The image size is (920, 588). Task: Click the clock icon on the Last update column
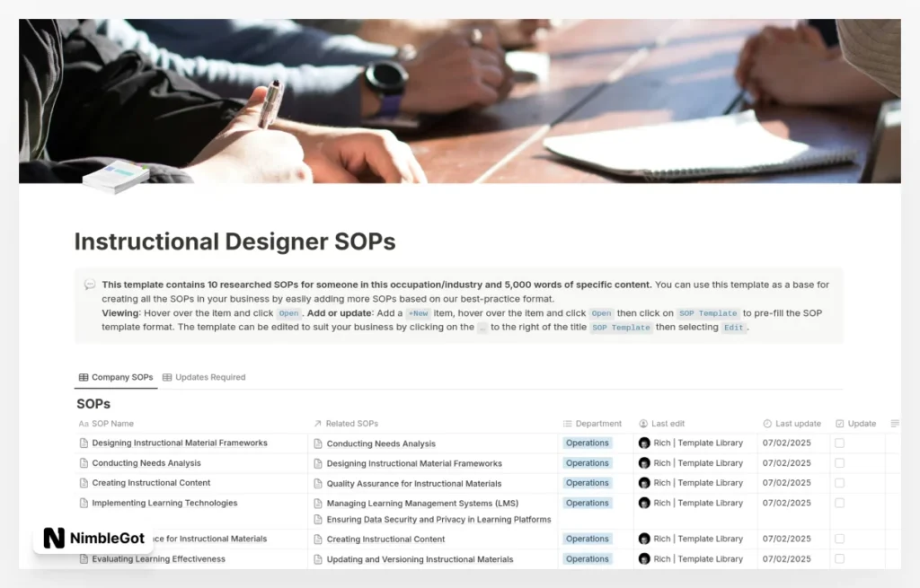765,423
